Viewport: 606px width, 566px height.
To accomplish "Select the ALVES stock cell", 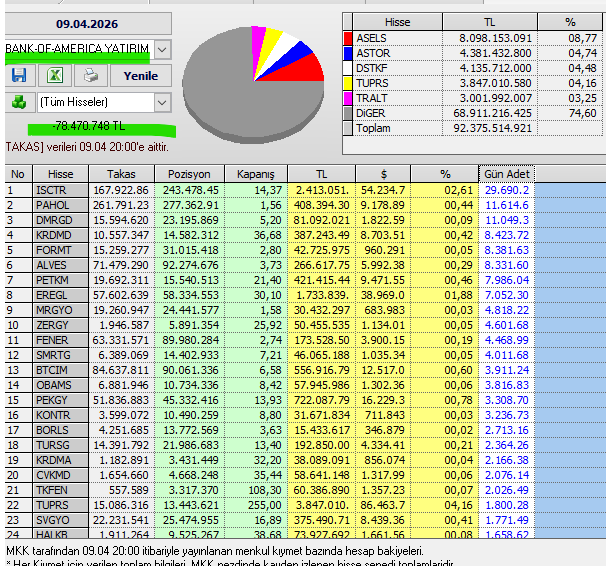I will pyautogui.click(x=61, y=265).
